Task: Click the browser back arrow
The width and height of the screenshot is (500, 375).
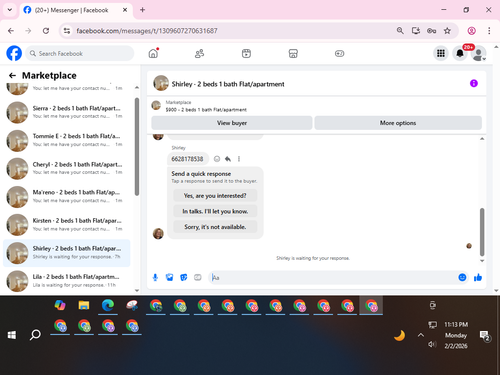Action: tap(11, 31)
